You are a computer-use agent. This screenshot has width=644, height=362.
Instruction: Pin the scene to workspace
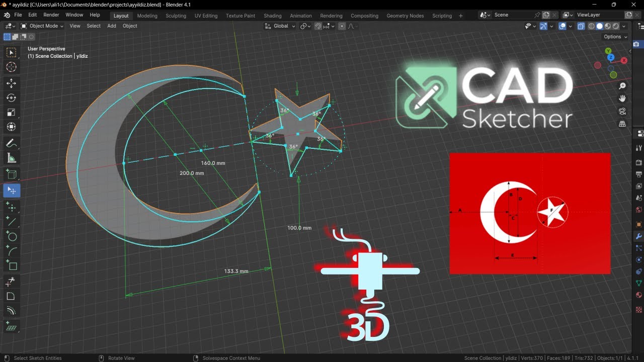point(537,15)
